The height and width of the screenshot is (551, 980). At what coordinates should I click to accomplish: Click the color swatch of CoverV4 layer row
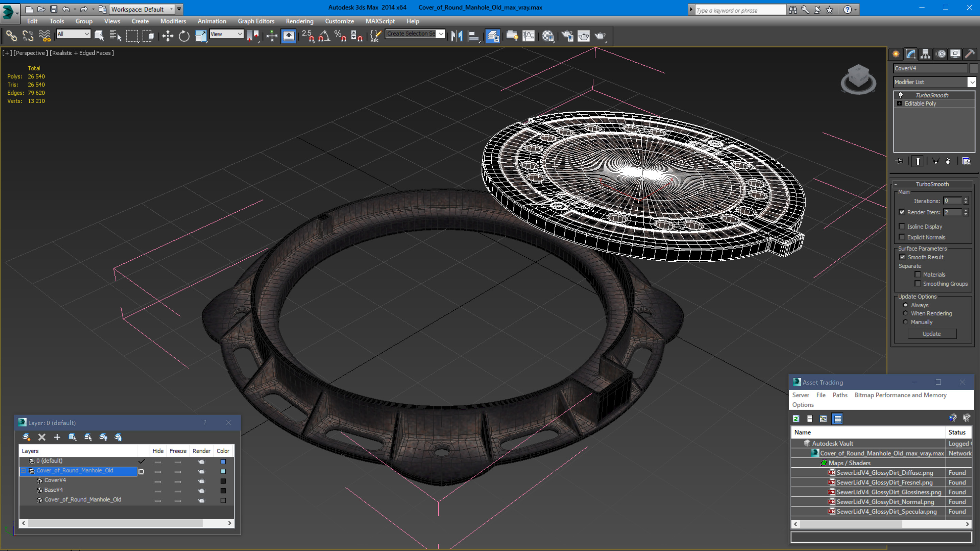tap(223, 481)
